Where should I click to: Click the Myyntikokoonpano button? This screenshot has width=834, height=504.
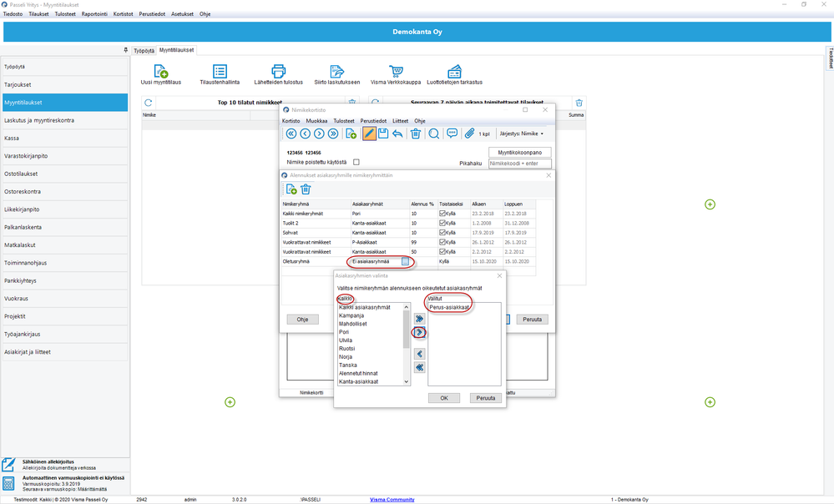click(x=519, y=152)
